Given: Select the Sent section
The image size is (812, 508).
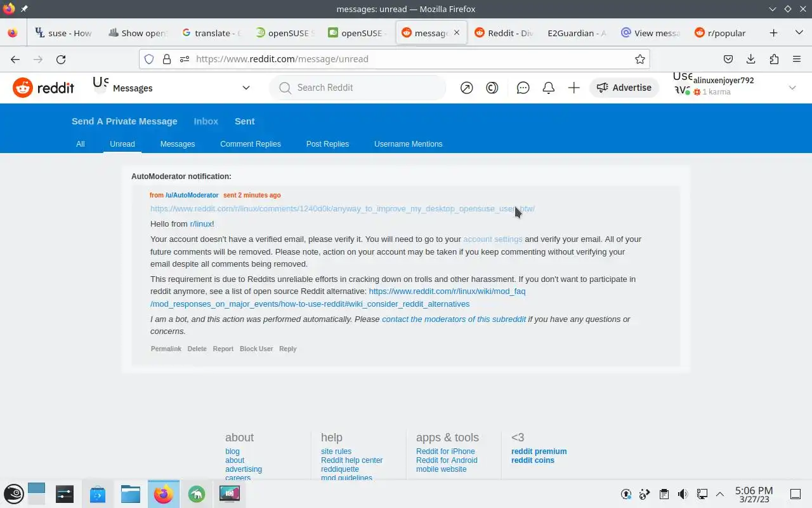Looking at the screenshot, I should 245,121.
